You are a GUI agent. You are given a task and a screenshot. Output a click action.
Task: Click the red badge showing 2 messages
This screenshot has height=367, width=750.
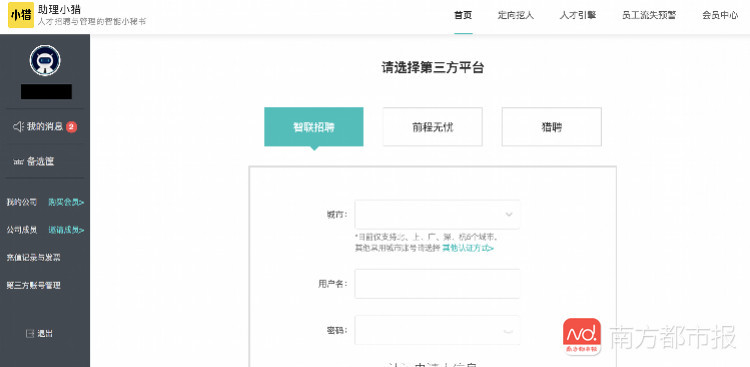tap(71, 127)
